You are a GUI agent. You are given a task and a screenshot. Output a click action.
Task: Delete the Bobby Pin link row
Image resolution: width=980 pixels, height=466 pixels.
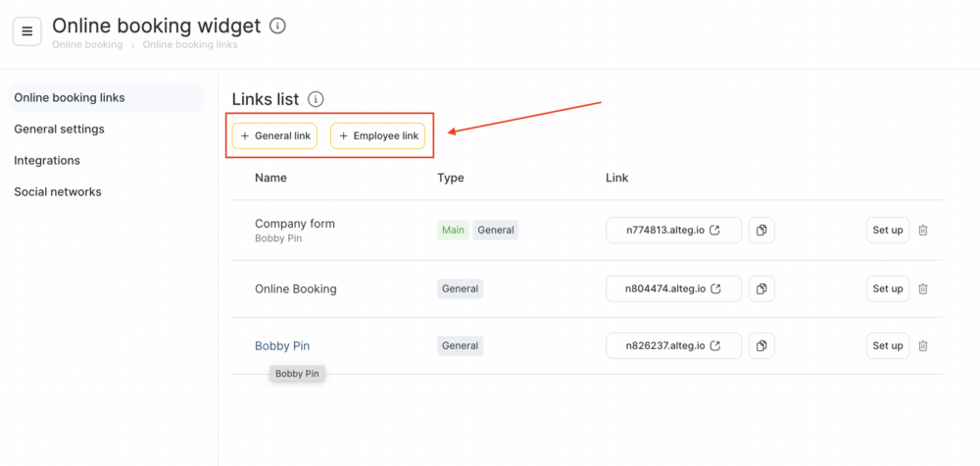pyautogui.click(x=923, y=345)
